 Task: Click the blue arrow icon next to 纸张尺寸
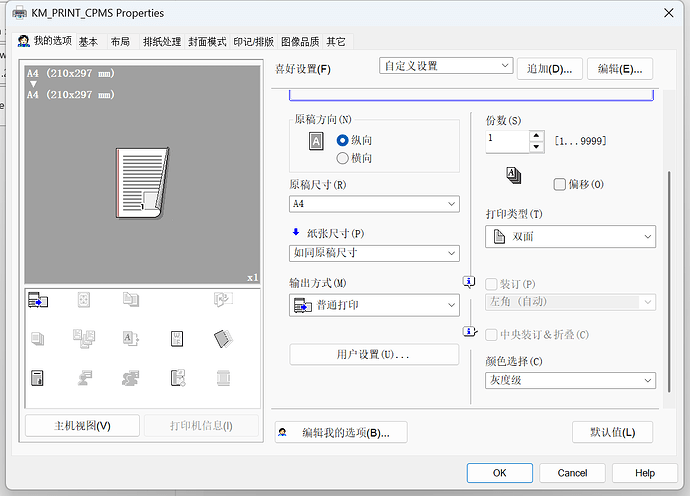pos(296,232)
